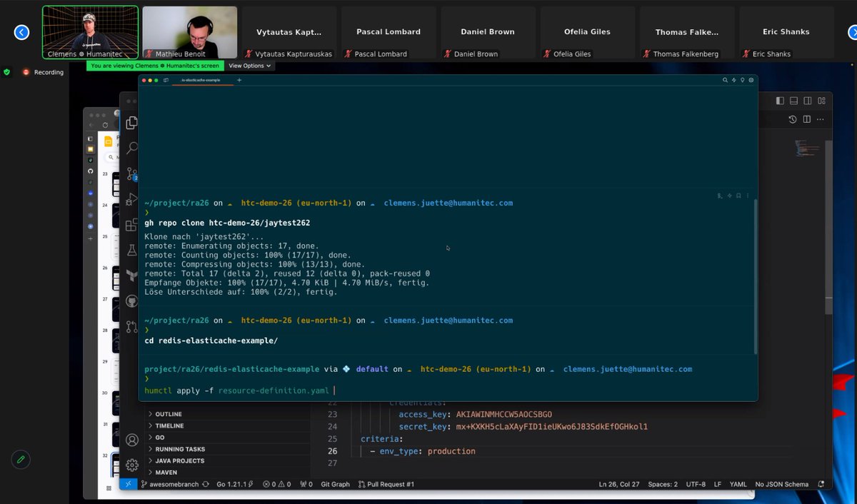Screen dimensions: 857x504
Task: Show next participants in Zoom gallery
Action: pos(853,32)
